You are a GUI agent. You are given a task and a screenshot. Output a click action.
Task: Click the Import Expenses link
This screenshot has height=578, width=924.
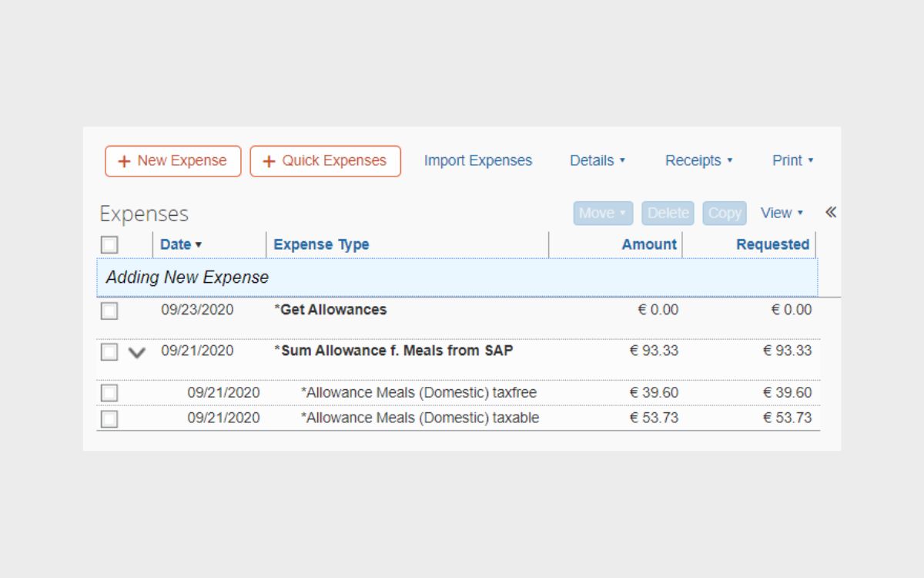pyautogui.click(x=477, y=160)
